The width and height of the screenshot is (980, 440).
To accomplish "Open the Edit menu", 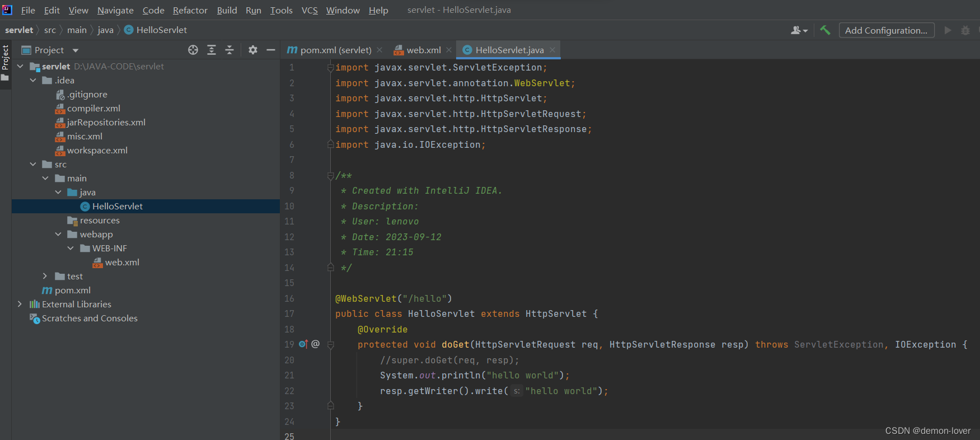I will pos(52,10).
